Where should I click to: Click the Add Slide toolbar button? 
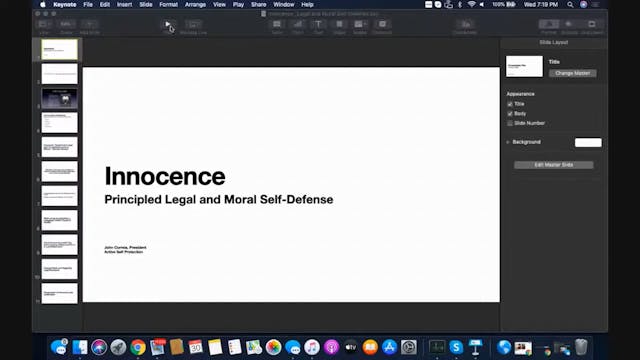coord(89,24)
